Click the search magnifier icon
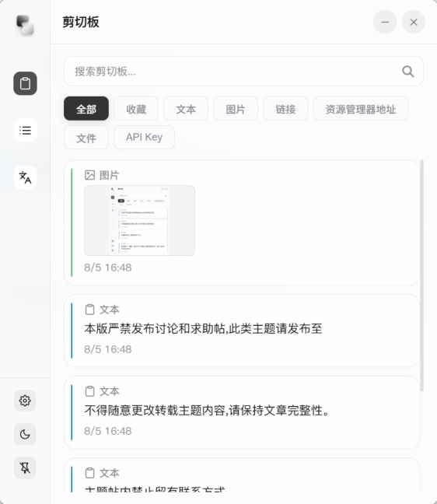Image resolution: width=437 pixels, height=504 pixels. (x=407, y=72)
